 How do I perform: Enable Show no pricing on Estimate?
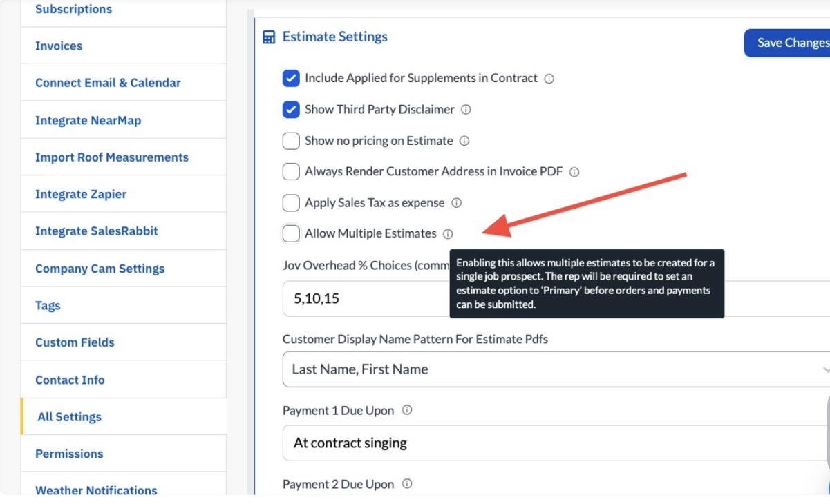coord(291,141)
